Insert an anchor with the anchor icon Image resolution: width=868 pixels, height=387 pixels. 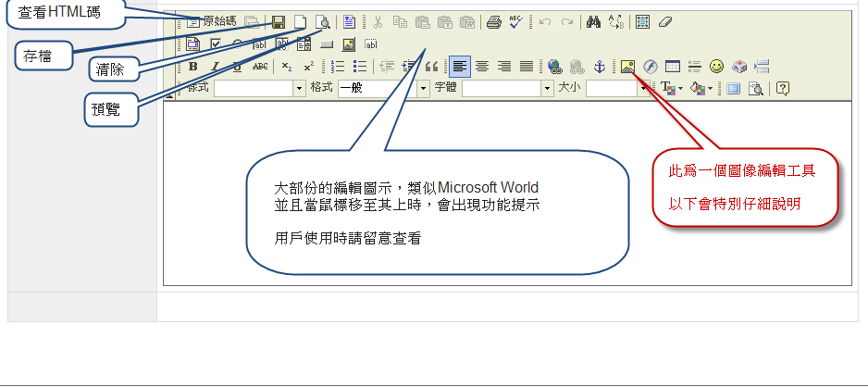[599, 66]
